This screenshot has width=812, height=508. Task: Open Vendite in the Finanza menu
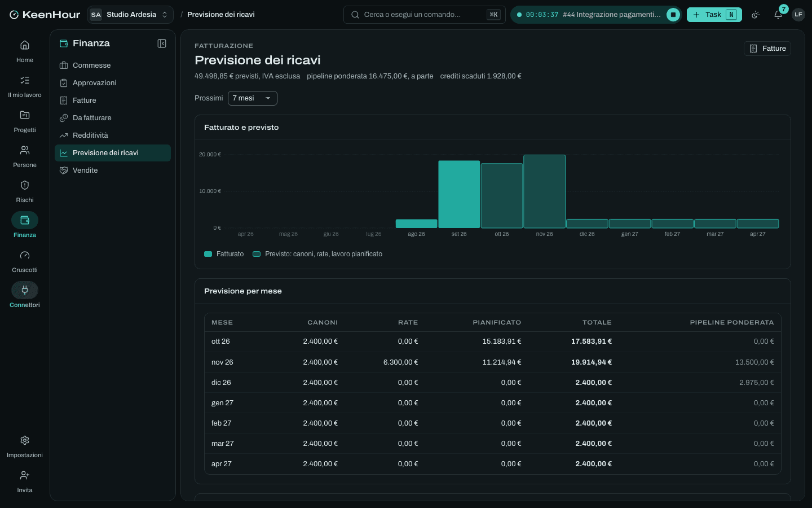coord(113,170)
